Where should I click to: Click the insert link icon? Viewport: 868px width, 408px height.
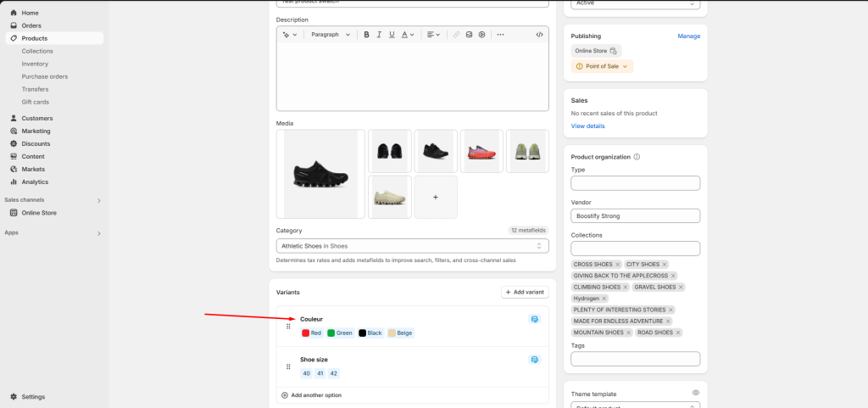click(456, 34)
